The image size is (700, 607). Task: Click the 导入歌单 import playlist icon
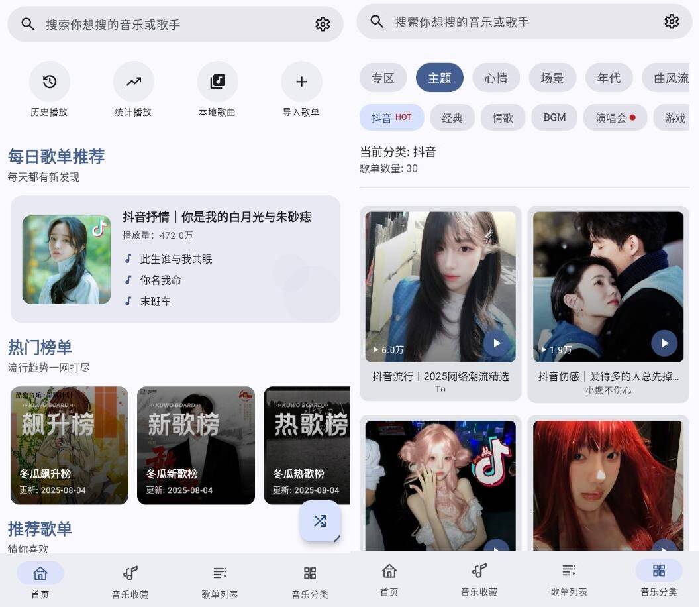[301, 81]
